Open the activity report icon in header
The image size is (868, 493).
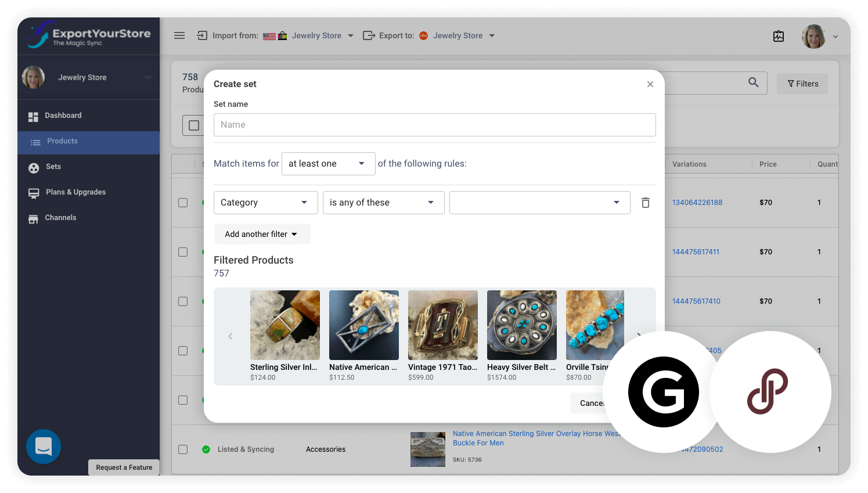pos(779,36)
